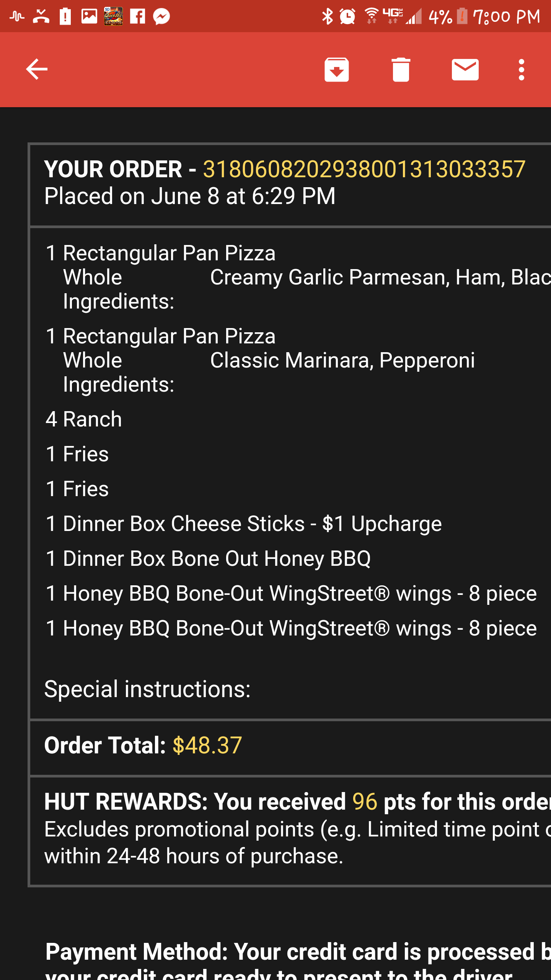This screenshot has width=551, height=980.
Task: Tap the back arrow
Action: pyautogui.click(x=37, y=69)
